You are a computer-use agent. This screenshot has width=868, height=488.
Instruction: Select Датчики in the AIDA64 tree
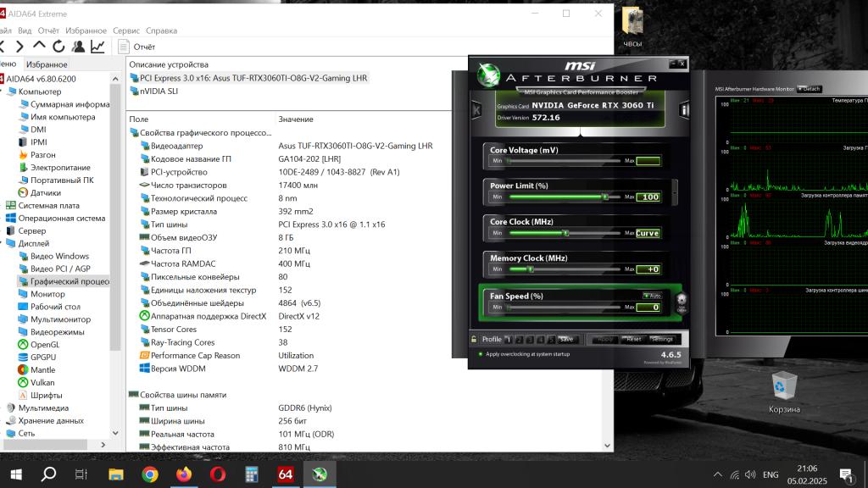(x=39, y=192)
